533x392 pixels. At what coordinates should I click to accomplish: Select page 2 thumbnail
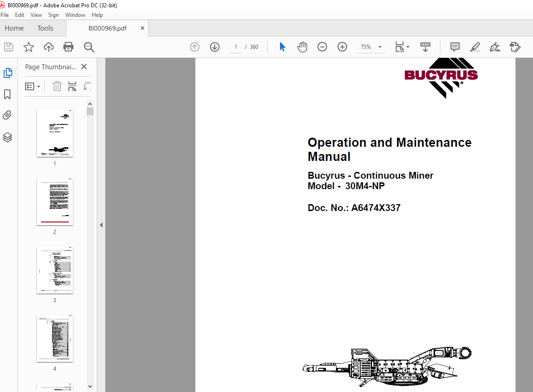pyautogui.click(x=55, y=202)
